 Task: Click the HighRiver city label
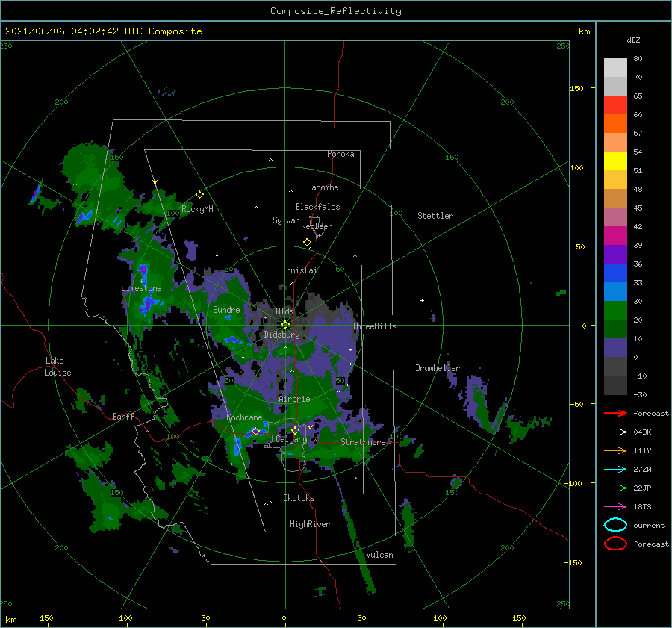pyautogui.click(x=309, y=524)
